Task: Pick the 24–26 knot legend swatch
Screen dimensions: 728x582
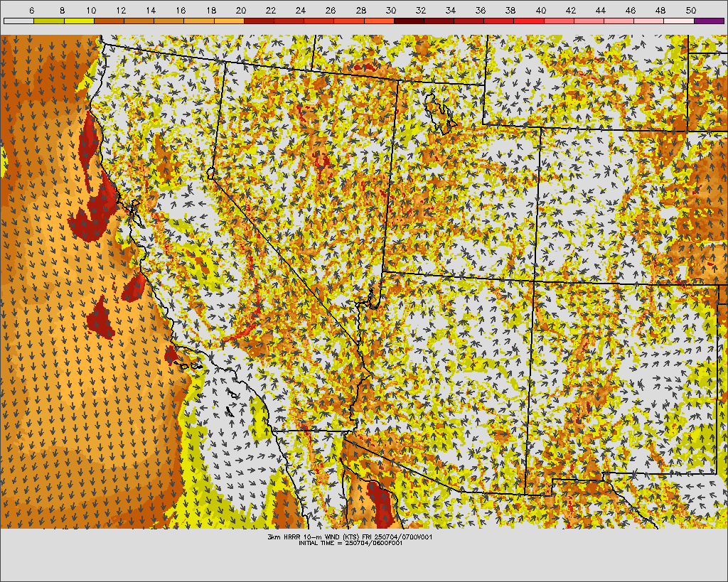Action: [x=319, y=21]
